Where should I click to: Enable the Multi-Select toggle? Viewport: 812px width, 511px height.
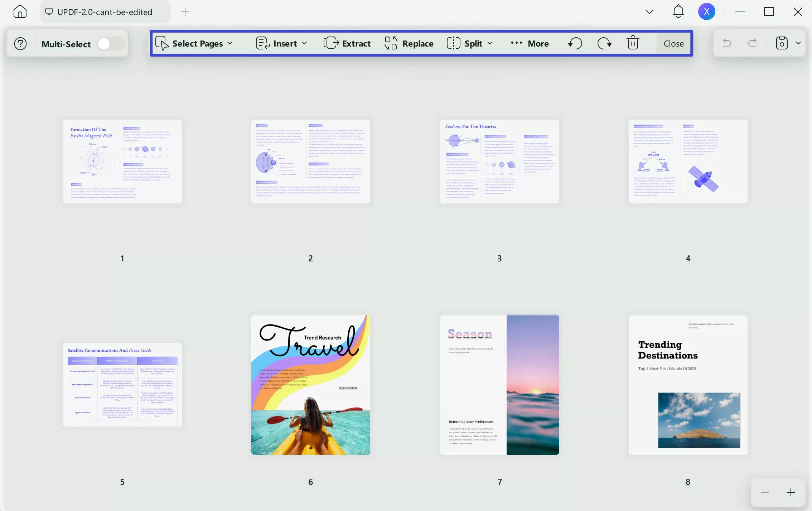(x=110, y=43)
